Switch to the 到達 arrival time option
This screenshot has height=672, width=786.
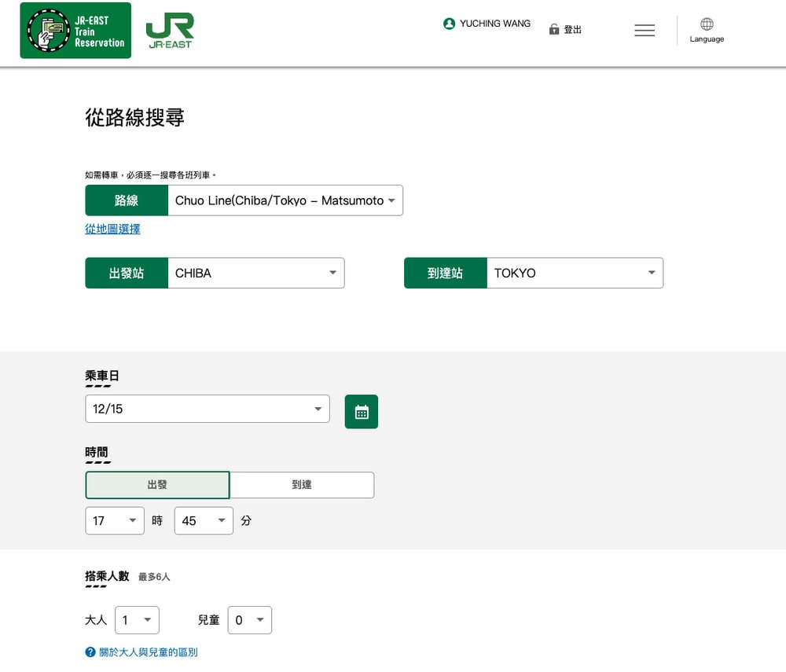pyautogui.click(x=302, y=485)
